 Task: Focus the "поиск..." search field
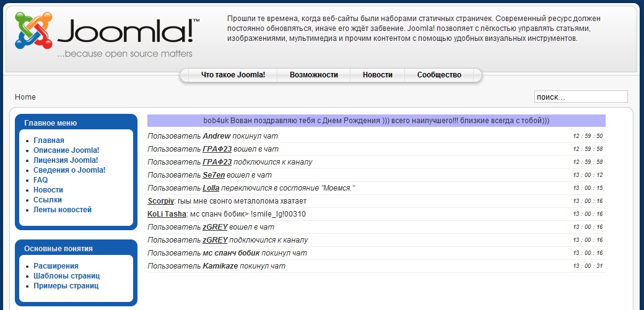580,97
